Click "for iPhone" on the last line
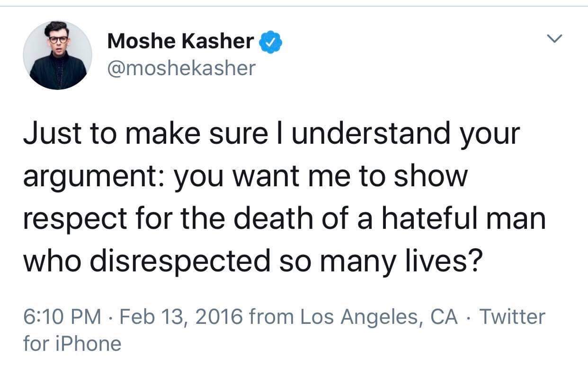This screenshot has width=588, height=365. pyautogui.click(x=72, y=343)
